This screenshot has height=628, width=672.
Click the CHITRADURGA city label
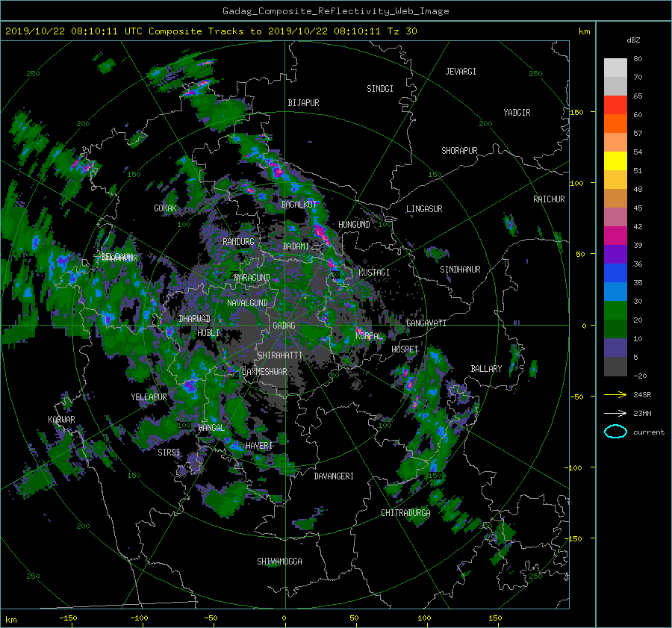tap(405, 513)
